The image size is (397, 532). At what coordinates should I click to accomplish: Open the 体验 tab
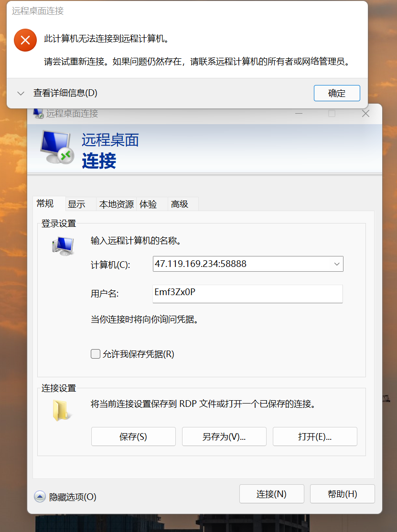pyautogui.click(x=152, y=204)
